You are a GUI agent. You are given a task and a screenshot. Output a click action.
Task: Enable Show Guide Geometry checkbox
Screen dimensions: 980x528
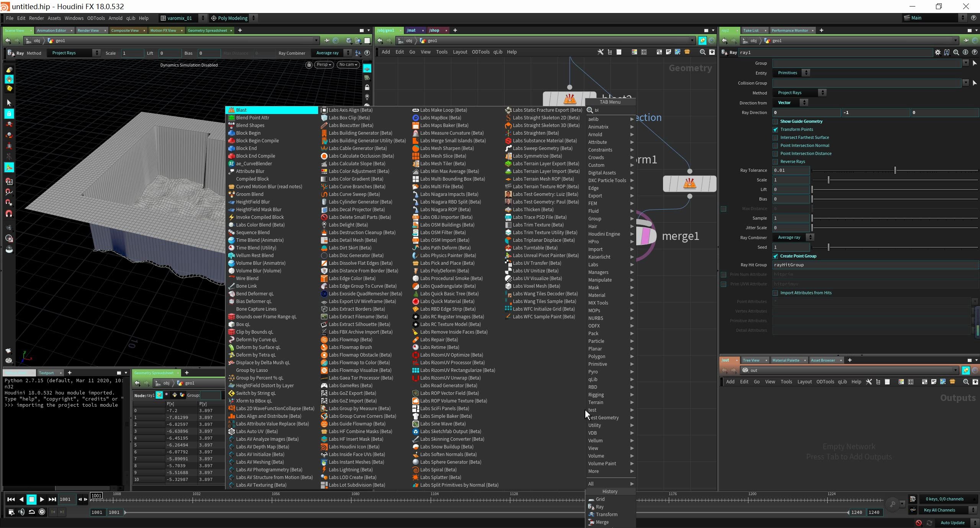[x=775, y=121]
